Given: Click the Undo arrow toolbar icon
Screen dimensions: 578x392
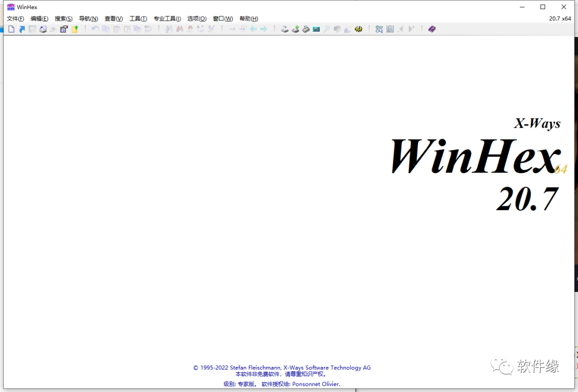Looking at the screenshot, I should click(x=95, y=29).
